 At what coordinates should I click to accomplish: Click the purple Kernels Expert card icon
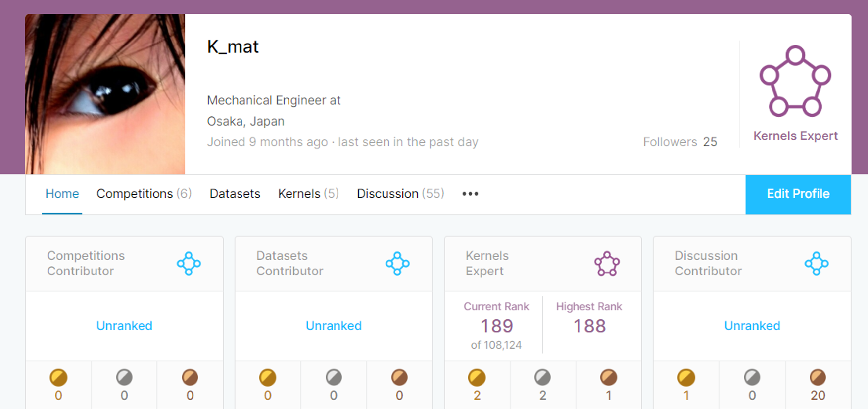coord(607,263)
